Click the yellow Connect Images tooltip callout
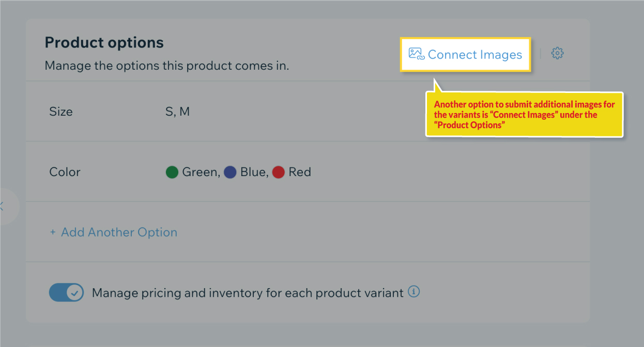Image resolution: width=644 pixels, height=347 pixels. 524,115
